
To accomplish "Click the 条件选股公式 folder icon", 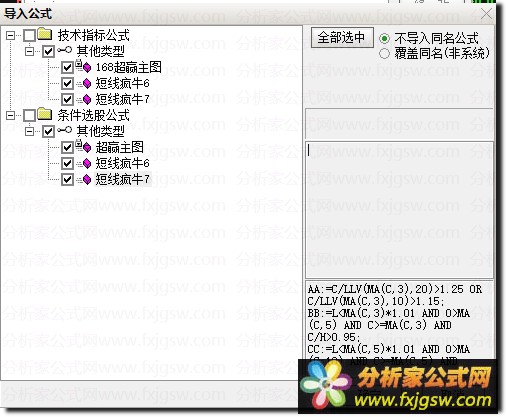I will point(45,114).
